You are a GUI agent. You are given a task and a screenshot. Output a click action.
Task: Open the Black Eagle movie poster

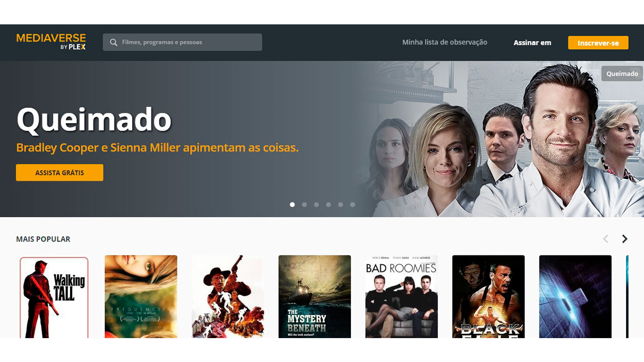[x=489, y=297]
